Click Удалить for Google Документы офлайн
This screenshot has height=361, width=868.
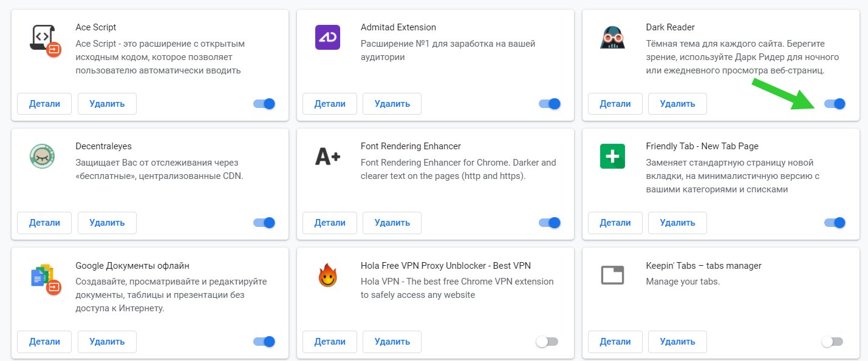click(107, 342)
